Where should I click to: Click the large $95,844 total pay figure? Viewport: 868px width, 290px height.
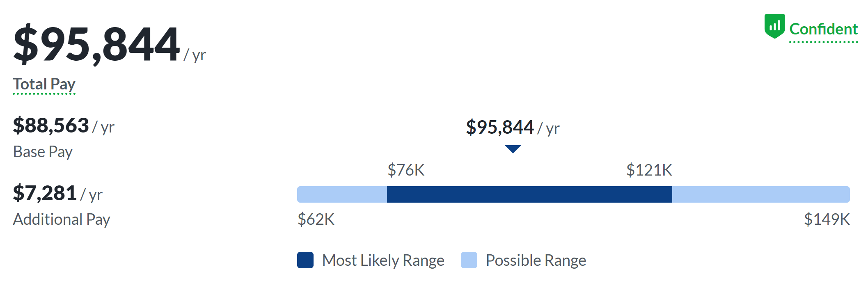coord(97,44)
